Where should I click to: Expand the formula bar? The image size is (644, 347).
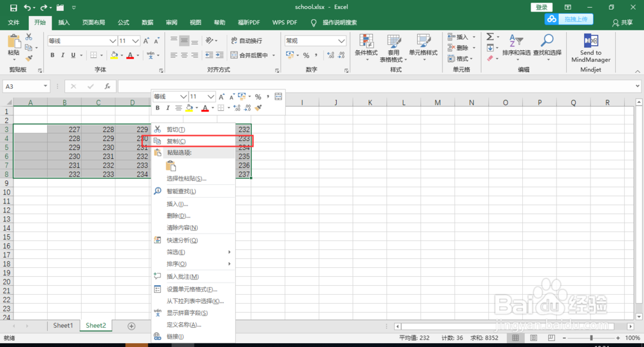(638, 86)
